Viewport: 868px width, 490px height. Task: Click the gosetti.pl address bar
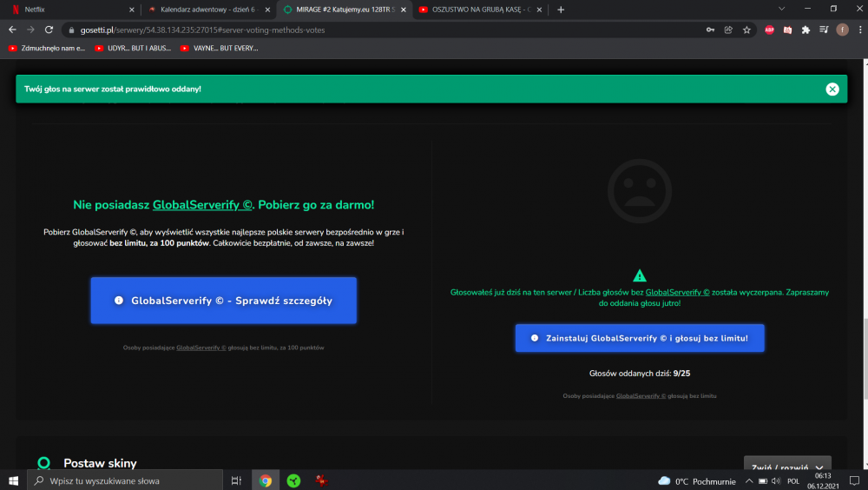(382, 30)
